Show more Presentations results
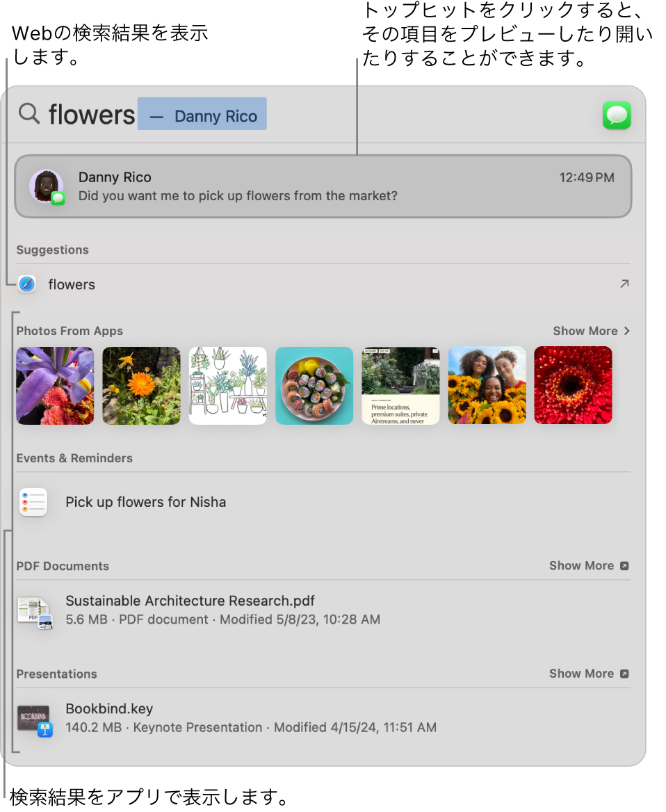The image size is (666, 812). (589, 673)
